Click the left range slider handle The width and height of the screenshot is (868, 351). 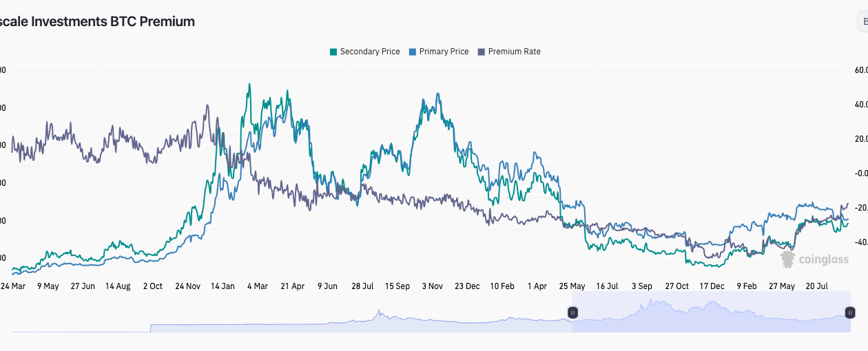tap(572, 312)
